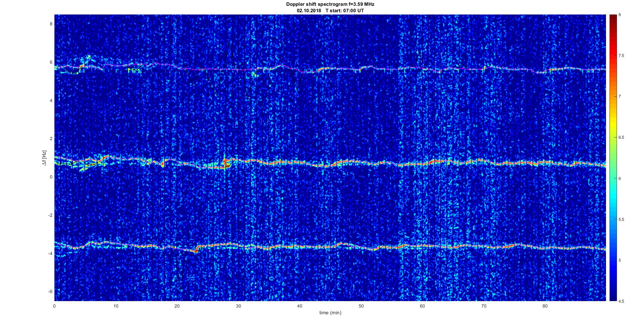
Task: Click the colorbar tick label '6.5'
Action: (x=621, y=138)
